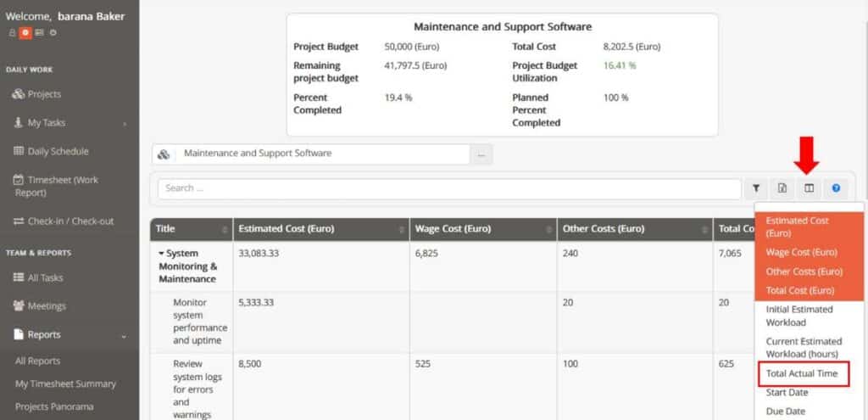Open the filter funnel icon beside search
Viewport: 868px width, 420px height.
click(755, 188)
